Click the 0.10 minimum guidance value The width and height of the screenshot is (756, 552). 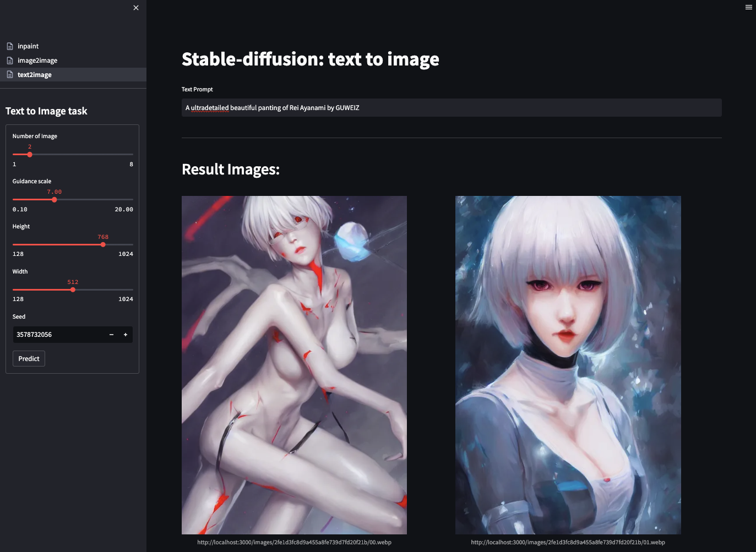(x=20, y=210)
